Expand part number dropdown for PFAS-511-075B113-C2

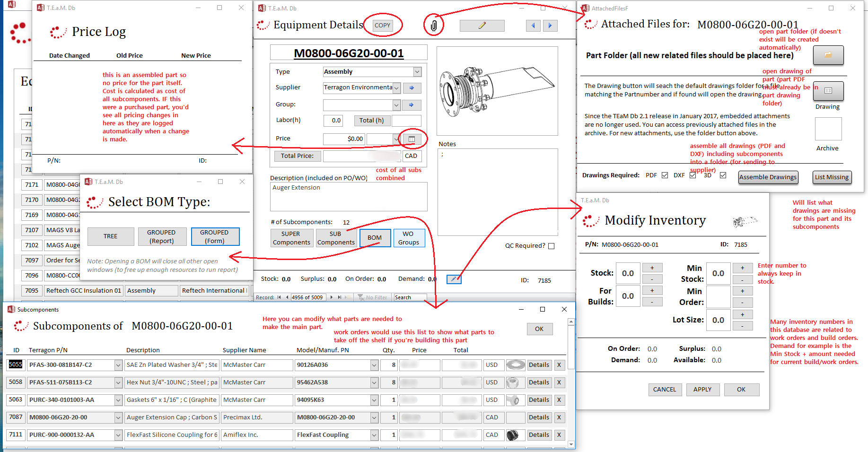pyautogui.click(x=118, y=382)
